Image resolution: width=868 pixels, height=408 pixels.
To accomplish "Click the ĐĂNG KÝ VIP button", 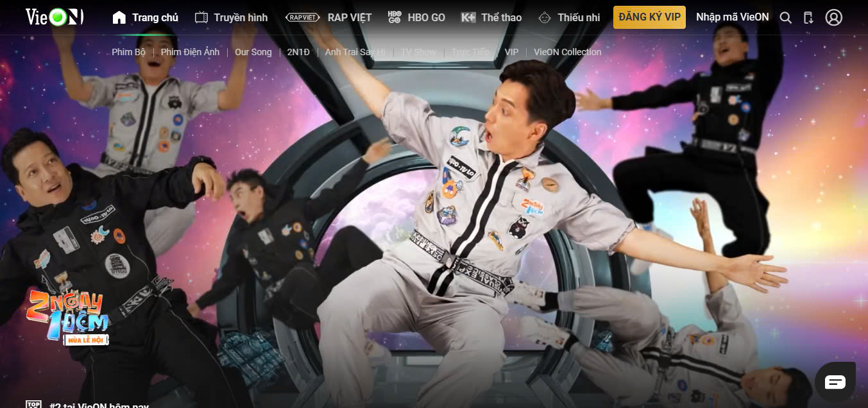I will pos(649,17).
